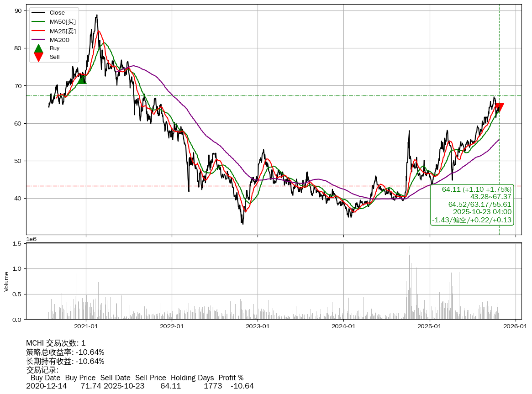
Task: Click the MA50[买] legend entry
Action: (63, 22)
